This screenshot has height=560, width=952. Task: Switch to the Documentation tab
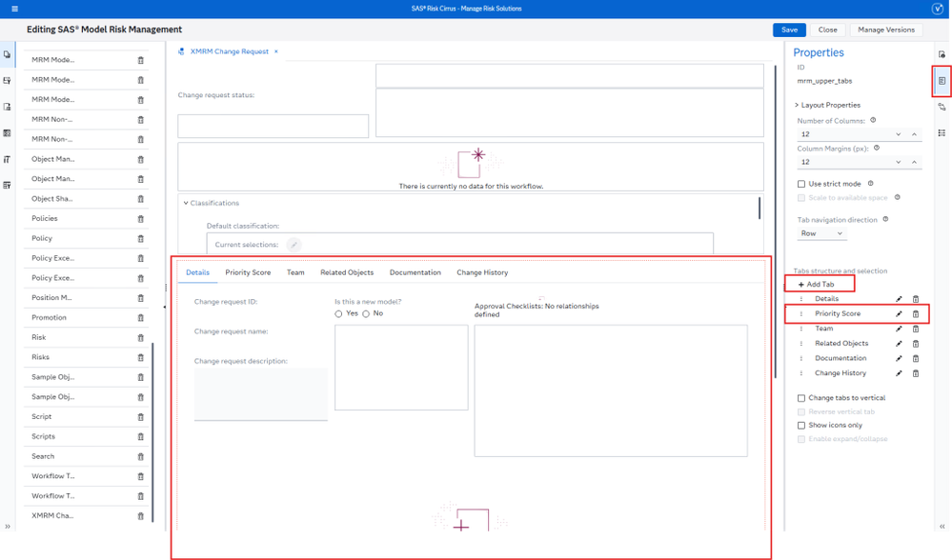pos(415,272)
